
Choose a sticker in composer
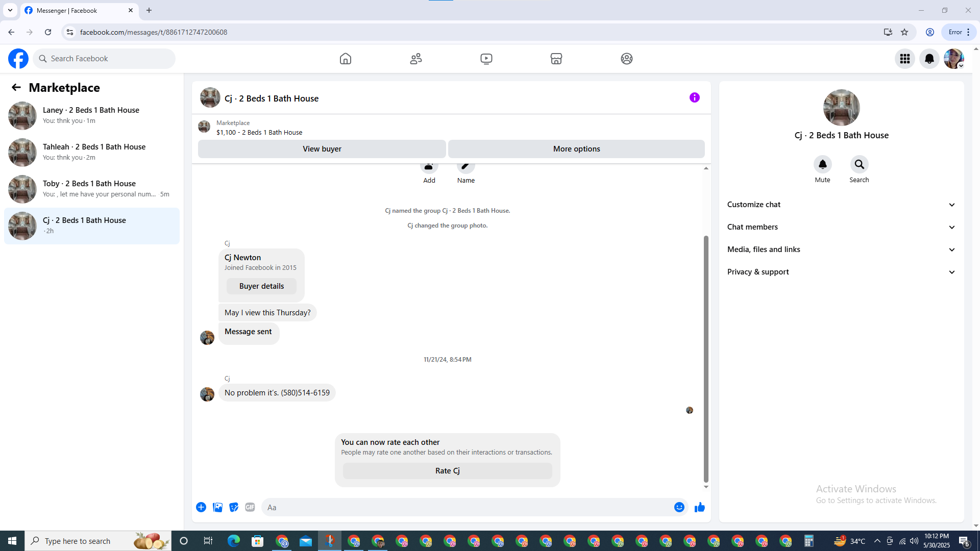click(x=234, y=507)
